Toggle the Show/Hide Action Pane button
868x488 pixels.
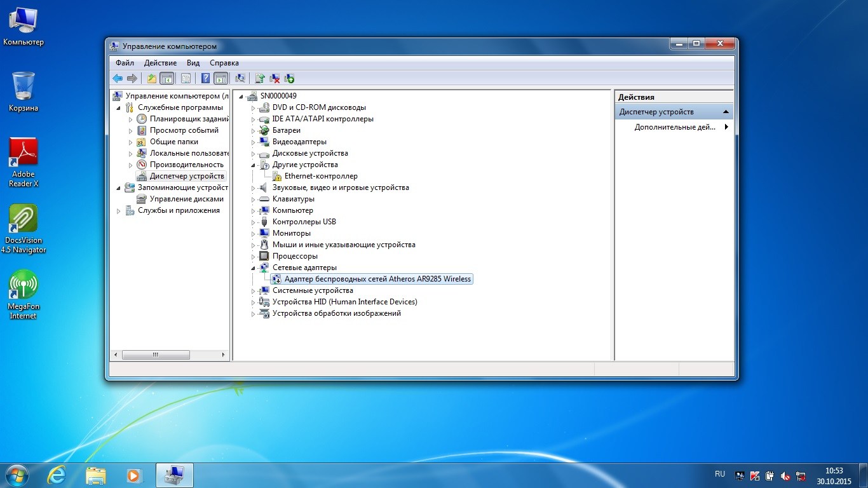point(220,79)
